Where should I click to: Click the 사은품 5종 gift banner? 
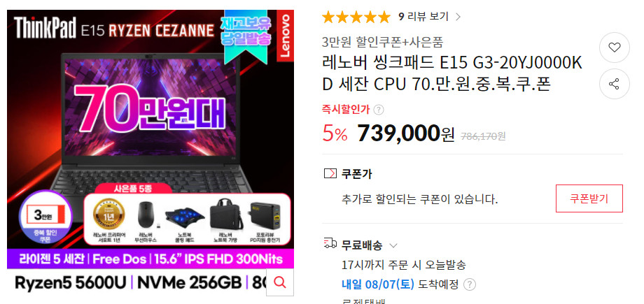coord(133,189)
